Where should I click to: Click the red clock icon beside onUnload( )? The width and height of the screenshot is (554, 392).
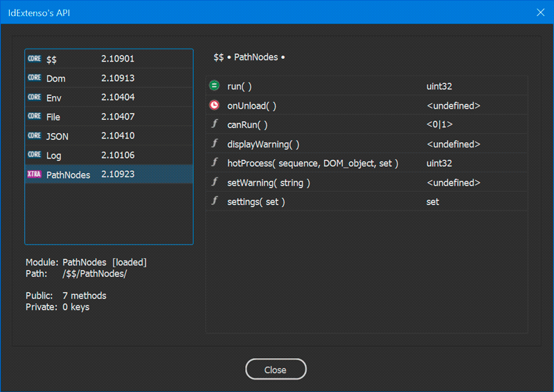tap(215, 106)
